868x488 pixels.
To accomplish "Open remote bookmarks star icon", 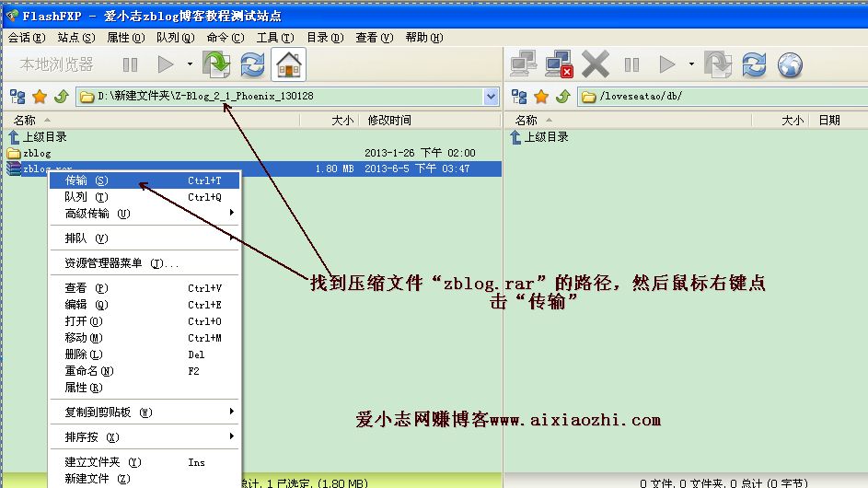I will pos(541,97).
